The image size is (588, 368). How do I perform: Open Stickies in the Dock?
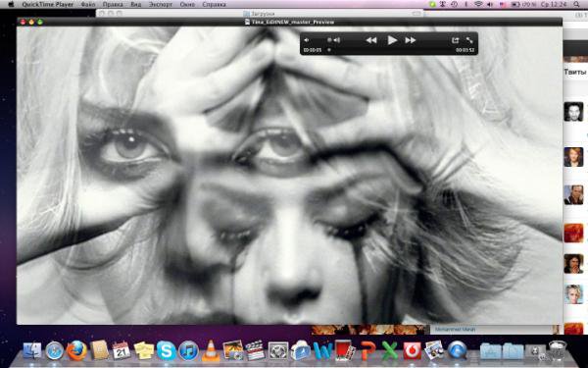click(144, 351)
